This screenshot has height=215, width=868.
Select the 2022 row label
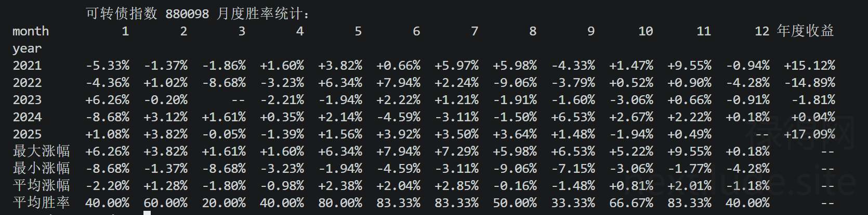pos(27,83)
